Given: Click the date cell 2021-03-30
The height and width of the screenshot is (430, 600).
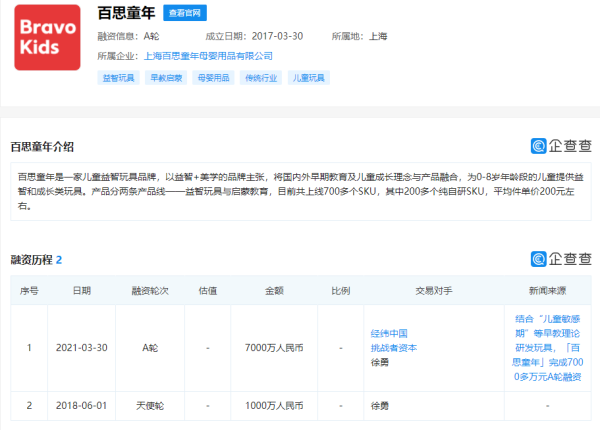Looking at the screenshot, I should 82,348.
